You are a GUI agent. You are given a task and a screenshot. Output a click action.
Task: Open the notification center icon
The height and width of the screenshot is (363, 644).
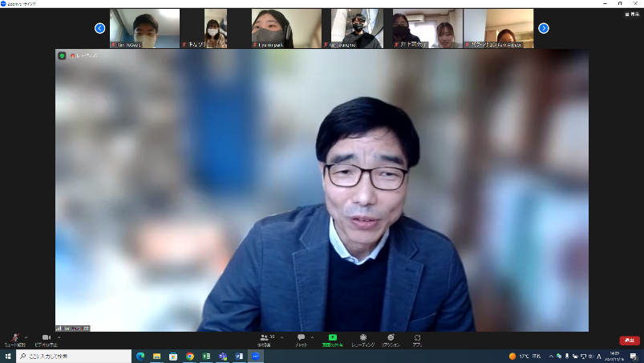[x=634, y=356]
